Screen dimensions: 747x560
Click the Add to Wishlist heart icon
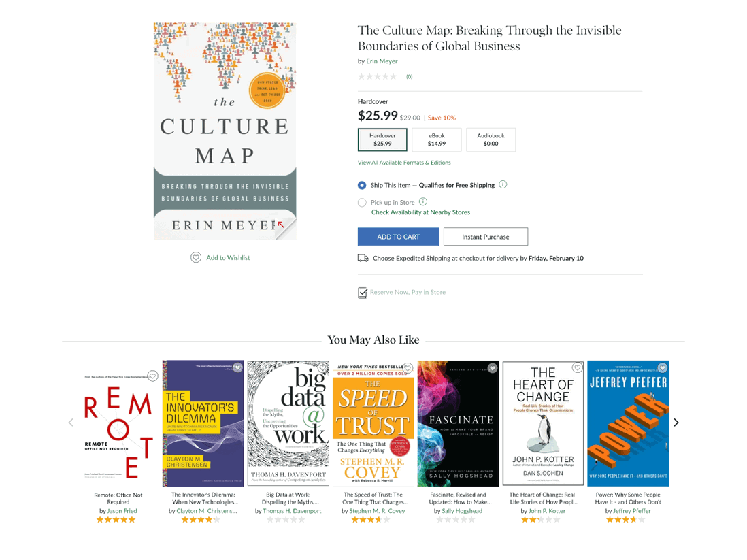click(x=196, y=257)
